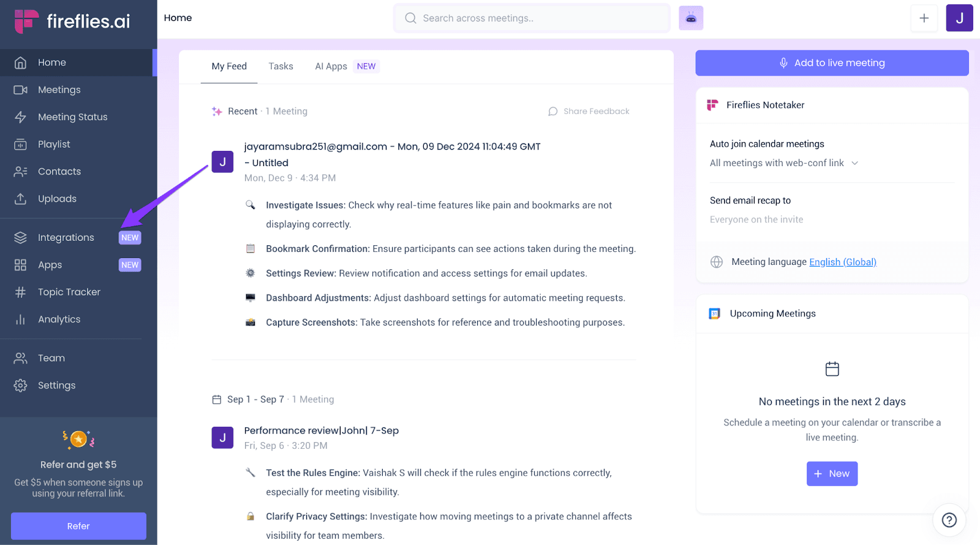This screenshot has width=980, height=545.
Task: Click the Settings gear icon
Action: tap(20, 386)
